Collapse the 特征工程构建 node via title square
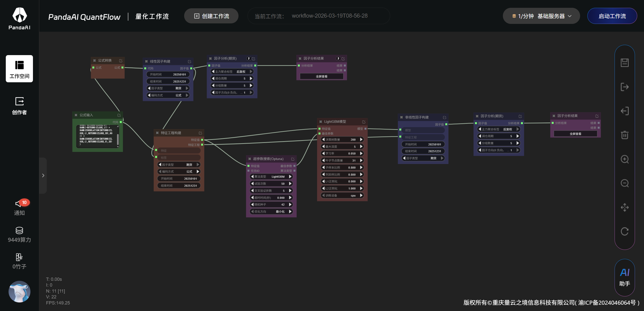Image resolution: width=644 pixels, height=311 pixels. pos(157,133)
